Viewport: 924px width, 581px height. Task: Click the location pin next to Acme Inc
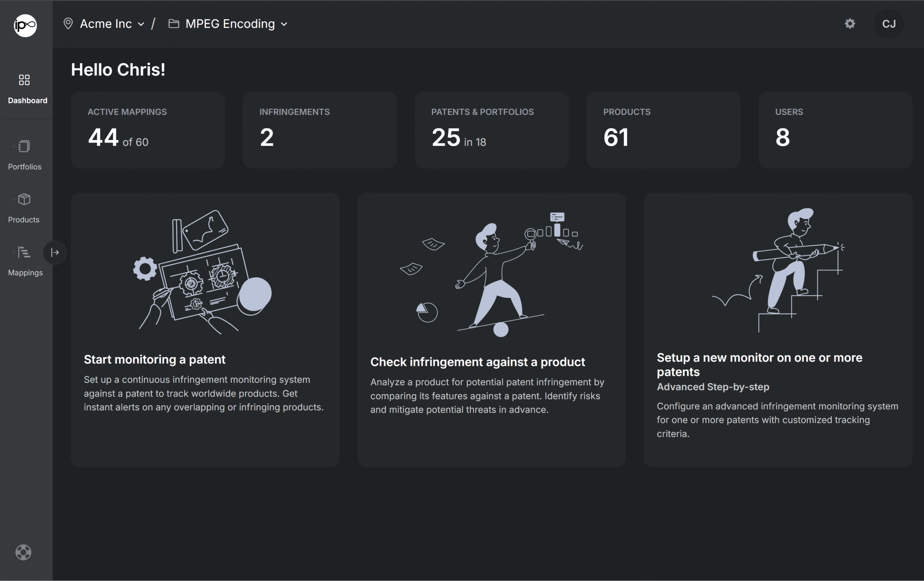coord(68,23)
